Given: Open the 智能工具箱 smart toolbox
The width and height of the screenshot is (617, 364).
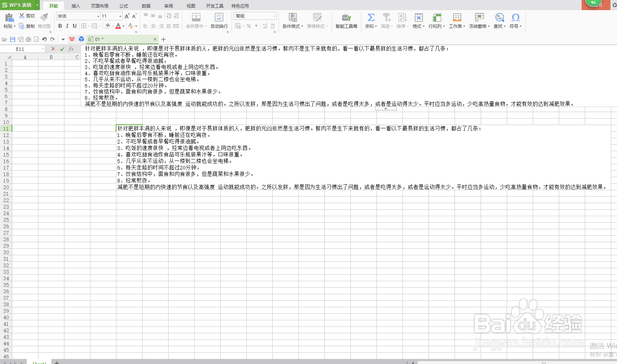Looking at the screenshot, I should point(346,22).
